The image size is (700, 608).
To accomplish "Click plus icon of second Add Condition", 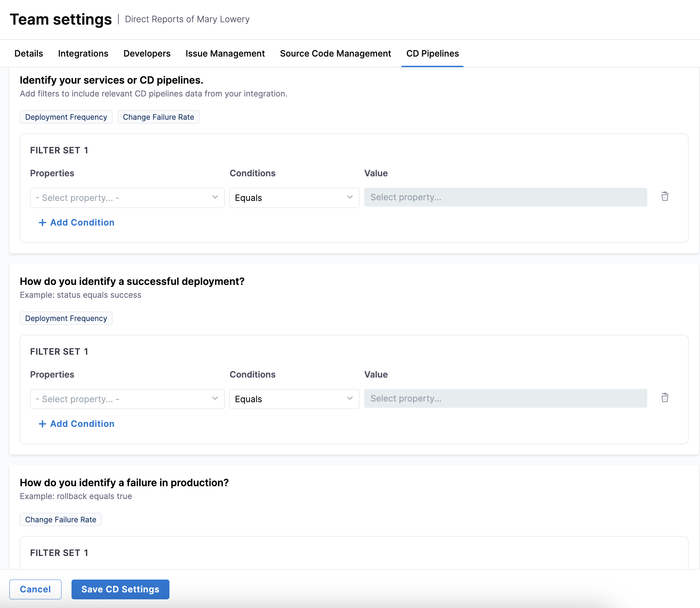I will 42,424.
